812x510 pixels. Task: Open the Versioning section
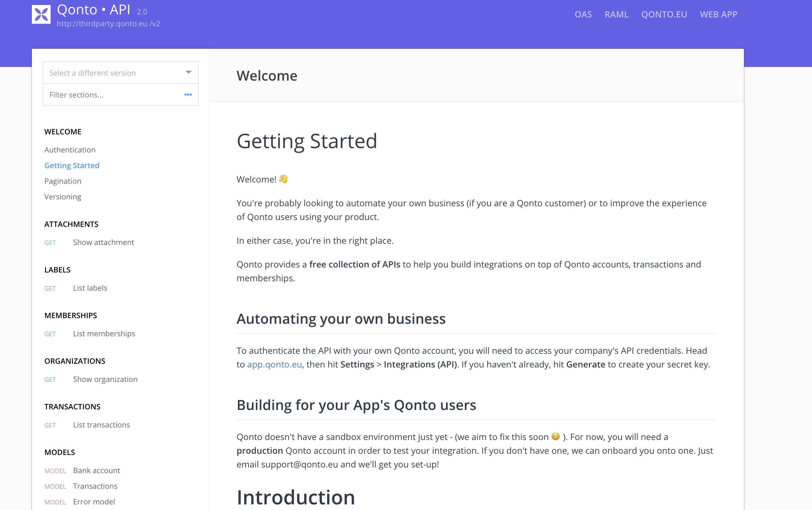(x=63, y=197)
